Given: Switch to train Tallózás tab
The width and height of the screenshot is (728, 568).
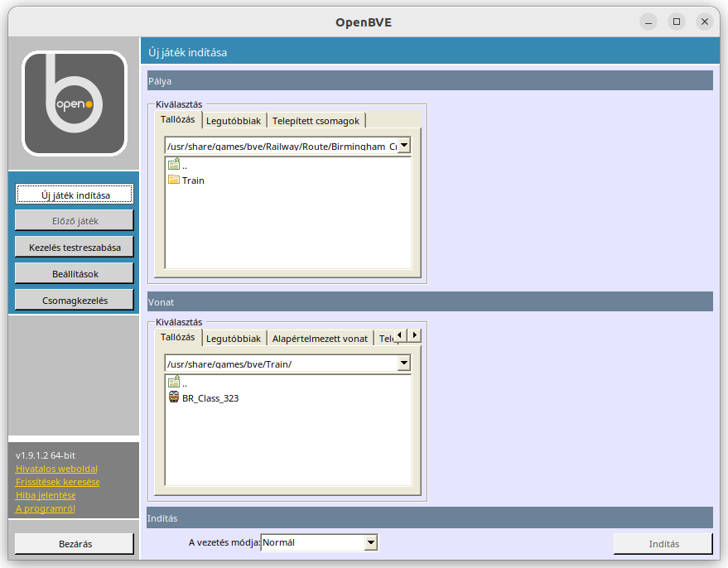Looking at the screenshot, I should pyautogui.click(x=178, y=337).
